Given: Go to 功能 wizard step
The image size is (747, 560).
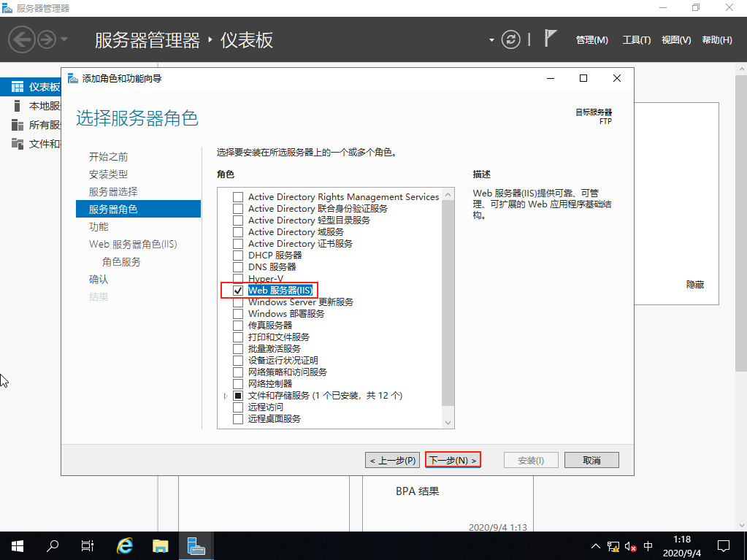Looking at the screenshot, I should (x=99, y=226).
